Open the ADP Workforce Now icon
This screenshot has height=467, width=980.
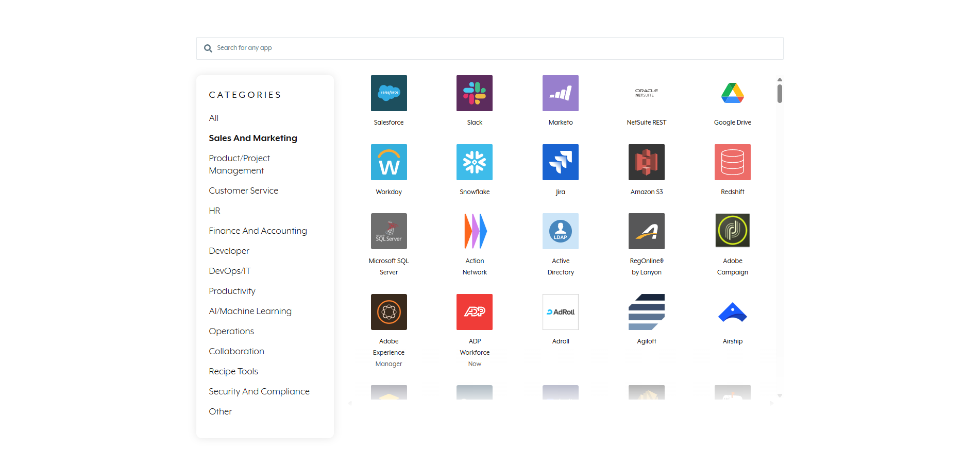tap(474, 312)
